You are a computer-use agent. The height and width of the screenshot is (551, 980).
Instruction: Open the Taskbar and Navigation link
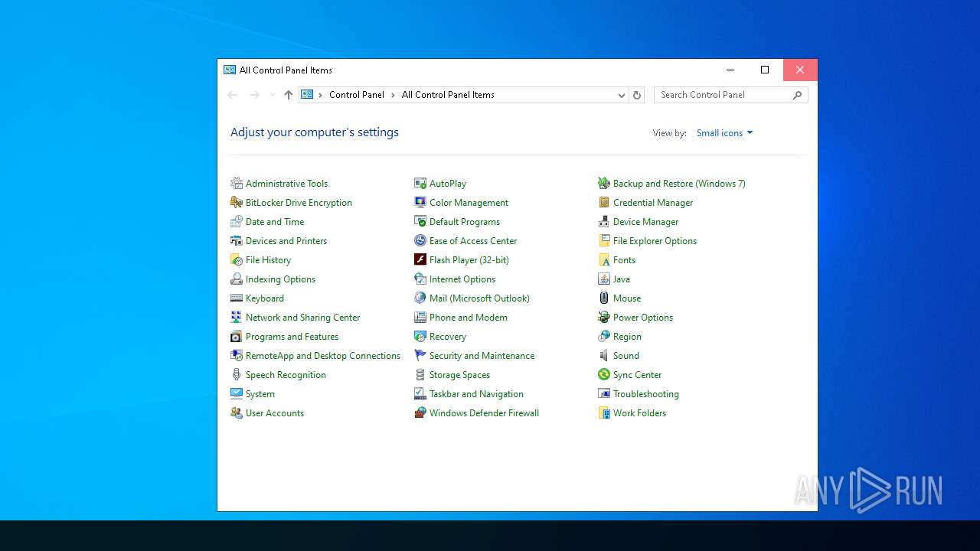[476, 394]
